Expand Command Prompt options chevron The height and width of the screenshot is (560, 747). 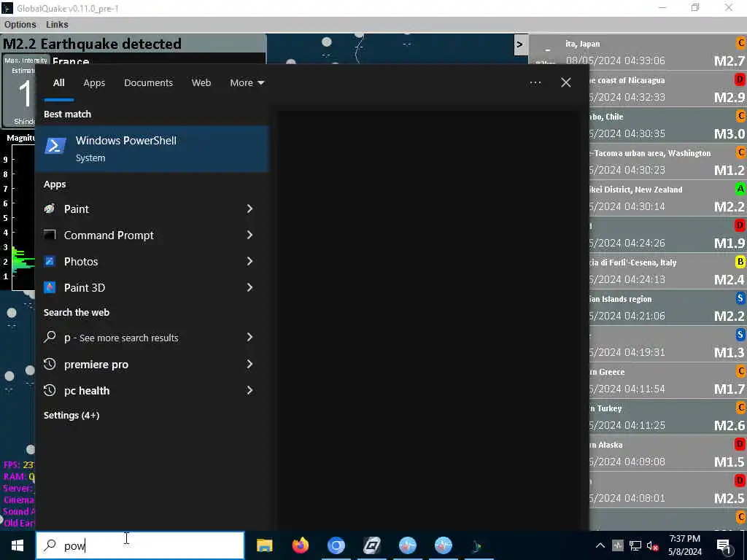pos(249,235)
